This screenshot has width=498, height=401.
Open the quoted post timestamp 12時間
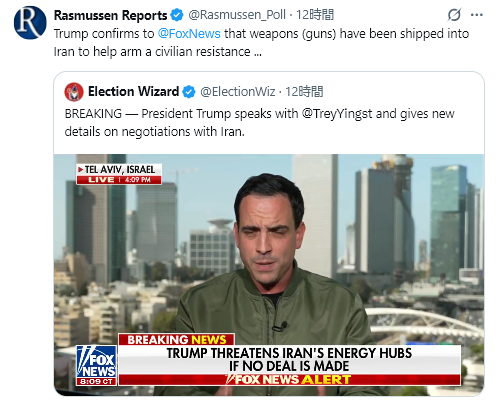[304, 91]
